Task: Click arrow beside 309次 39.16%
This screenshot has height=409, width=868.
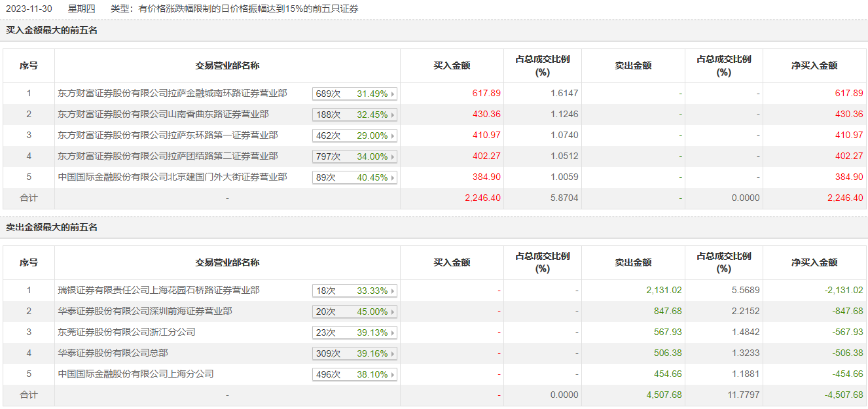Action: click(393, 354)
